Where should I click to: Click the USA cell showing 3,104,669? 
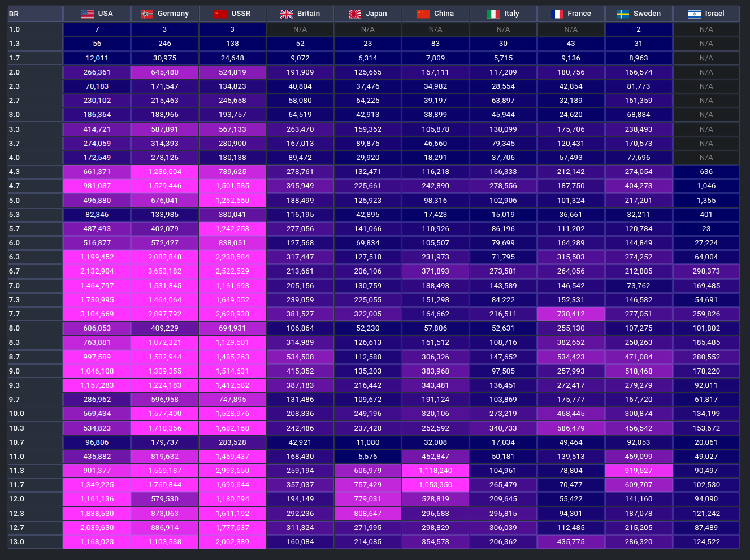pyautogui.click(x=97, y=314)
